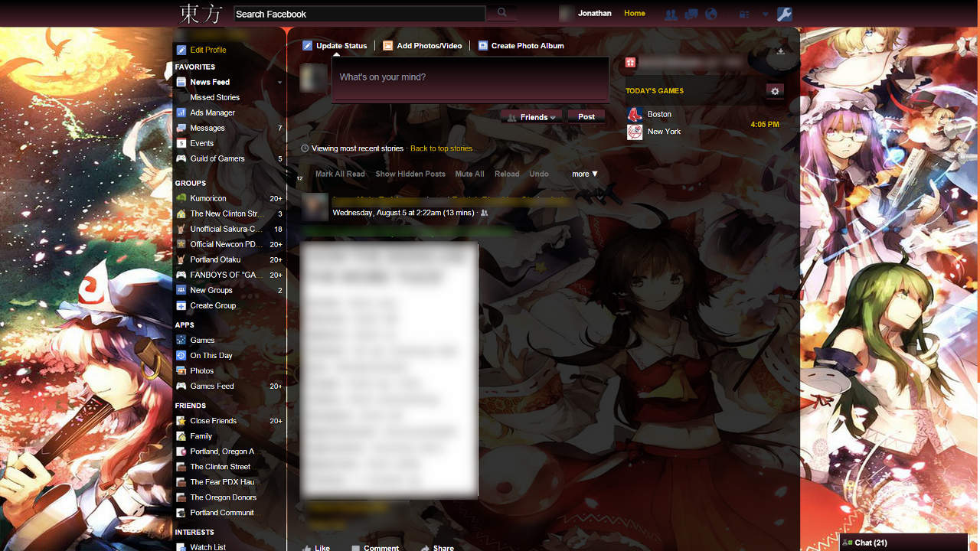Open the Messages icon in top navigation

[x=691, y=14]
